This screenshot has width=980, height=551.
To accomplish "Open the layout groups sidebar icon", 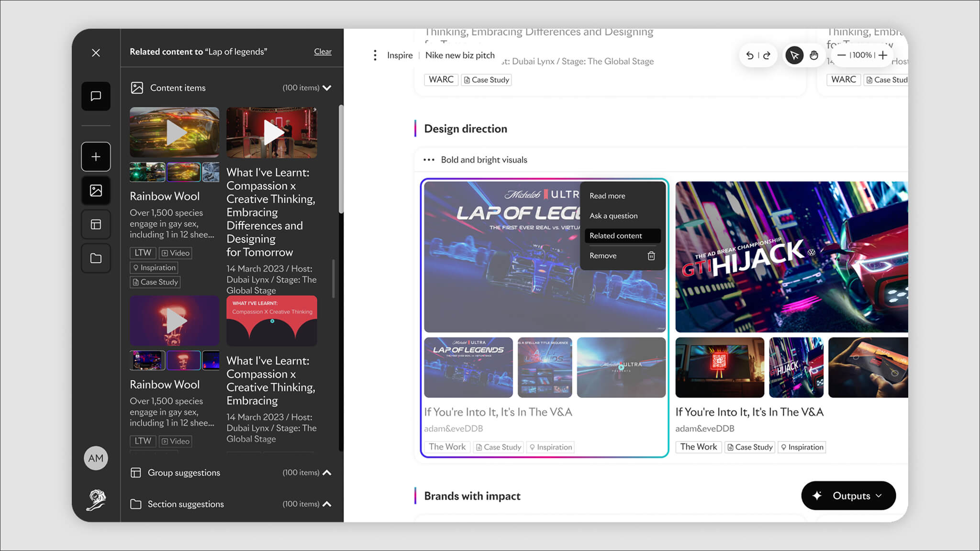I will [x=96, y=224].
